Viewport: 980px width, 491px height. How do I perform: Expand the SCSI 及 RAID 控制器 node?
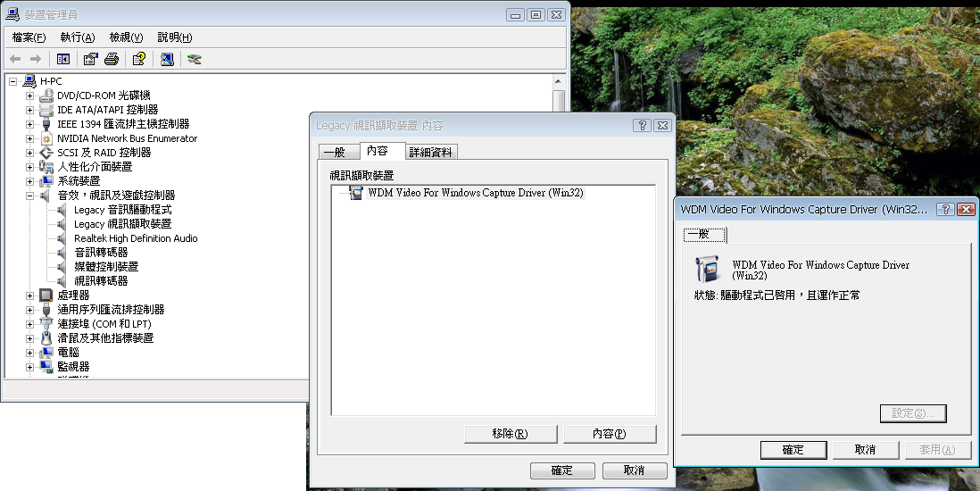coord(29,153)
